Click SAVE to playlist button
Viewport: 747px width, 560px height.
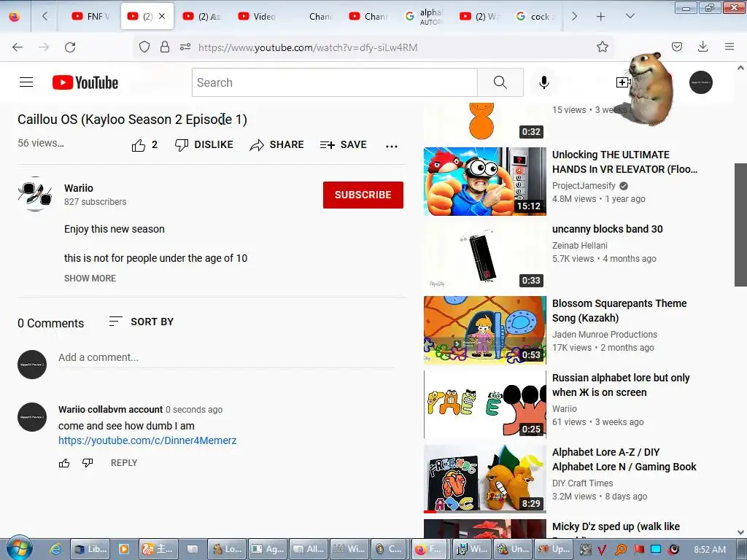coord(343,145)
